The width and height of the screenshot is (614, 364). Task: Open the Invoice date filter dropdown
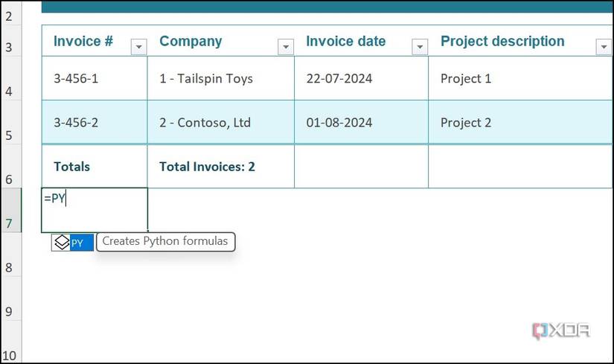(420, 47)
